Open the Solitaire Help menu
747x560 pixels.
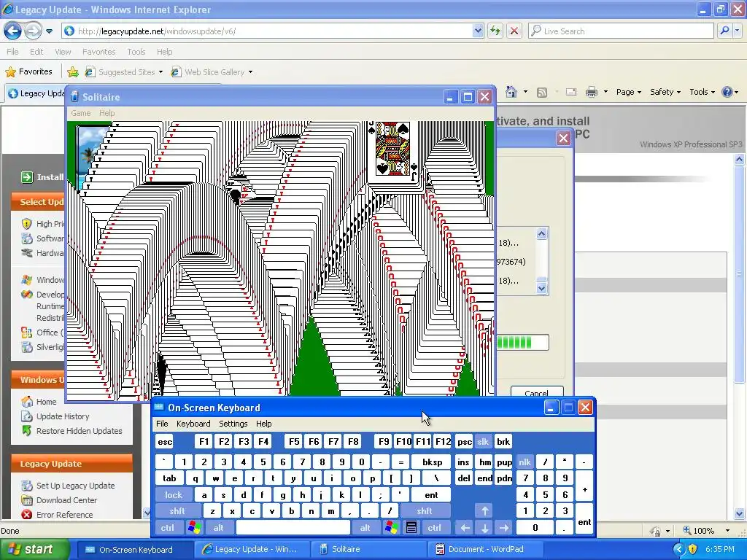click(107, 113)
